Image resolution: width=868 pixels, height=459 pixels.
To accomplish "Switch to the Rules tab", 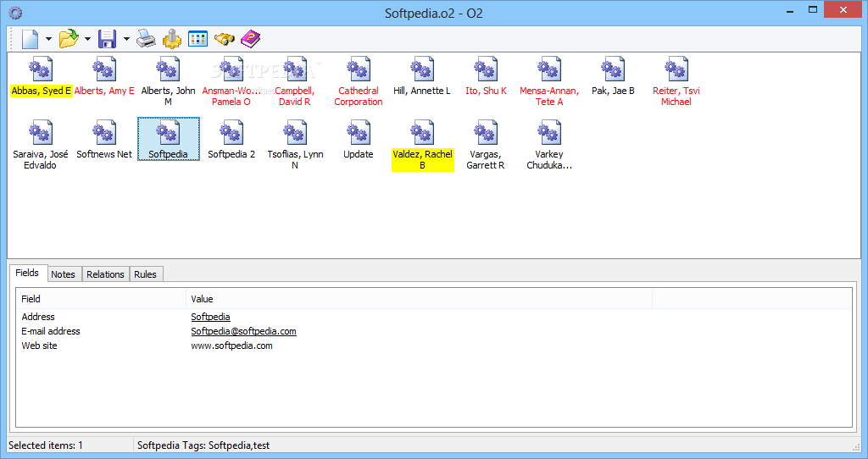I will (146, 274).
